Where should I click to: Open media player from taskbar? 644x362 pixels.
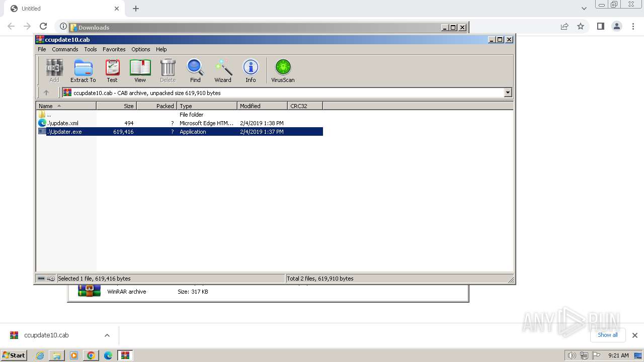74,355
